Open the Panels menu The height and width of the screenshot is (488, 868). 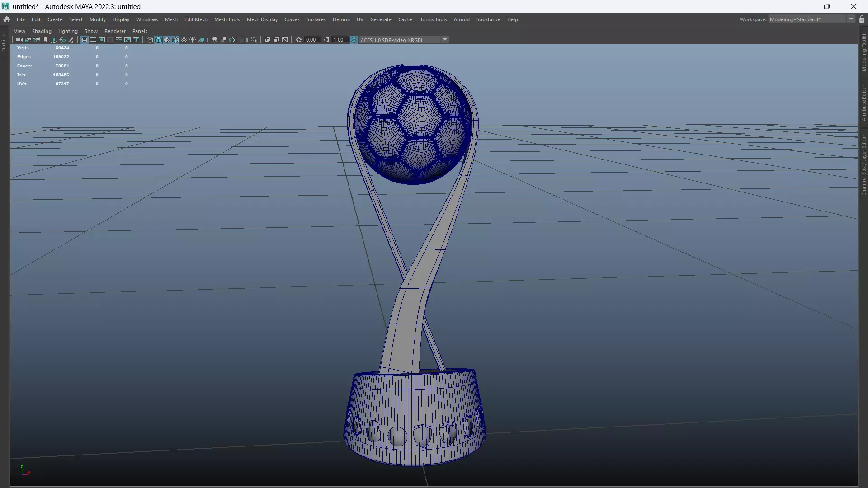coord(140,31)
